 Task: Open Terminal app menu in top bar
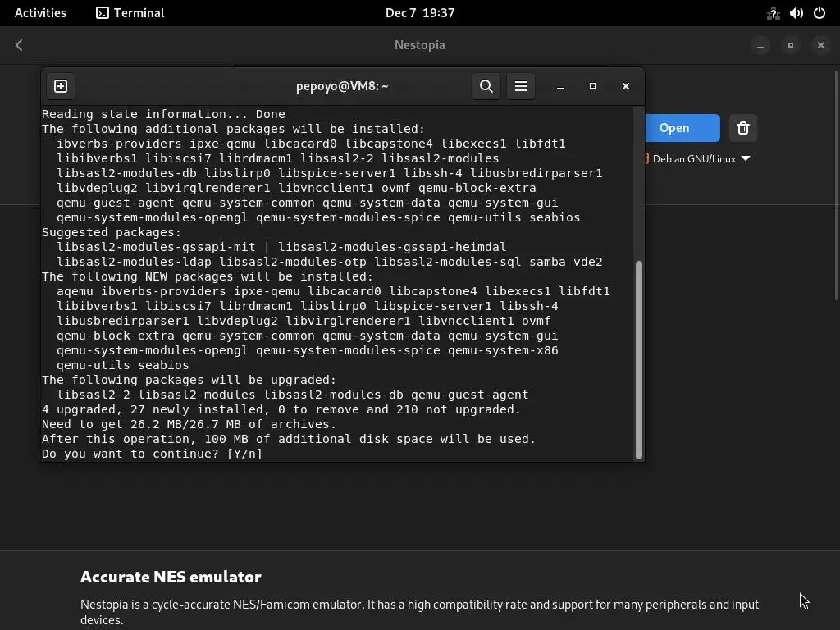click(130, 13)
